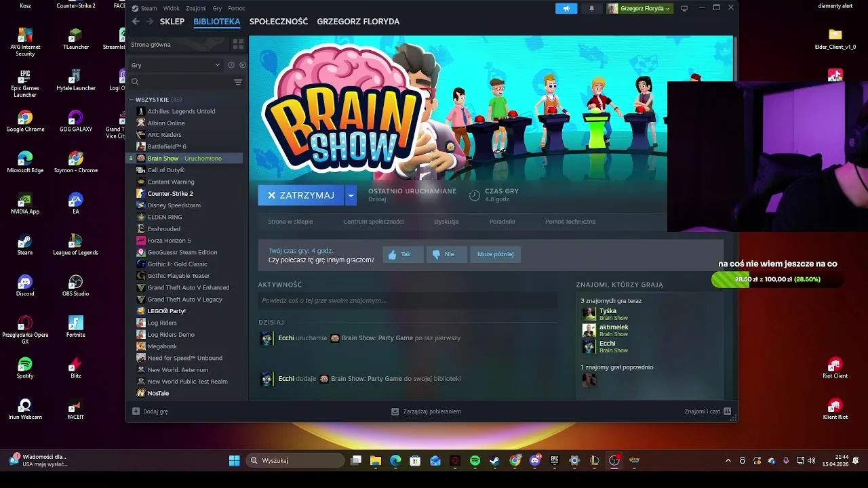Image resolution: width=868 pixels, height=488 pixels.
Task: Open Pomoc techniczna link
Action: (x=570, y=222)
